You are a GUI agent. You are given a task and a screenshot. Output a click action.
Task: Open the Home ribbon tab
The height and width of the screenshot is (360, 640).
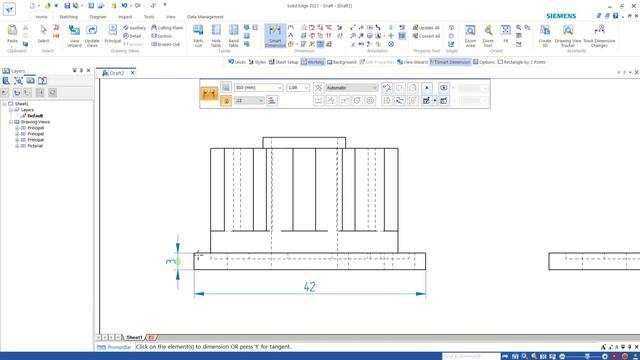point(41,17)
